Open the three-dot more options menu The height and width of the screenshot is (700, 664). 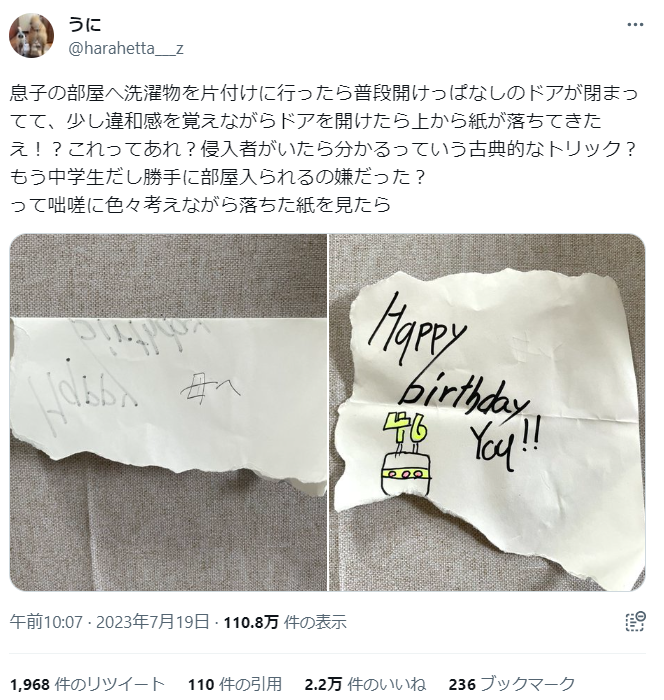coord(635,25)
